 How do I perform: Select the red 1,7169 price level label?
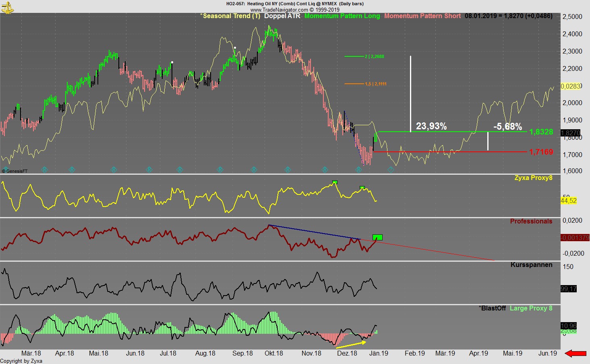[x=541, y=152]
